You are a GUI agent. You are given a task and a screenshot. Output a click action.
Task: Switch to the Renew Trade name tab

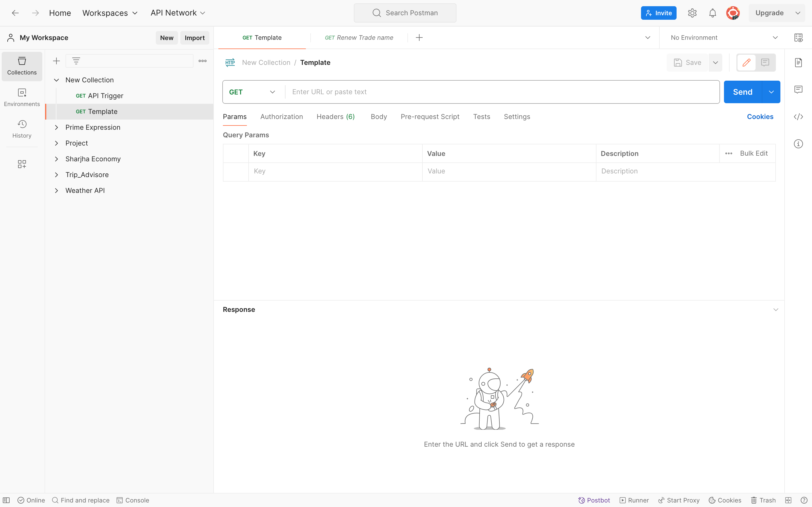click(359, 38)
